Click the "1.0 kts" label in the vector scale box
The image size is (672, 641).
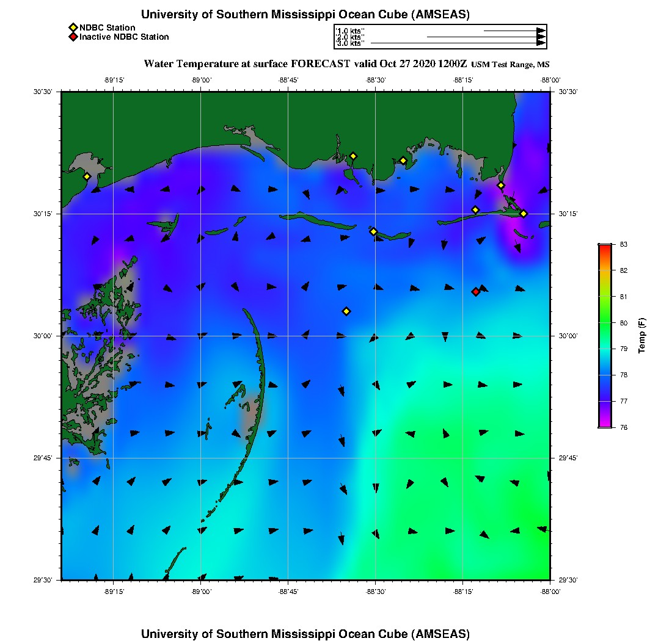click(x=350, y=31)
